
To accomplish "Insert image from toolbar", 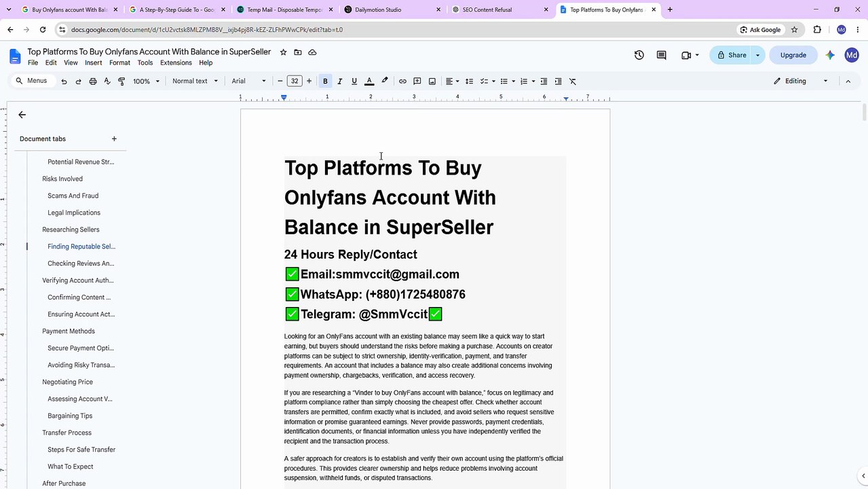I will [x=432, y=81].
